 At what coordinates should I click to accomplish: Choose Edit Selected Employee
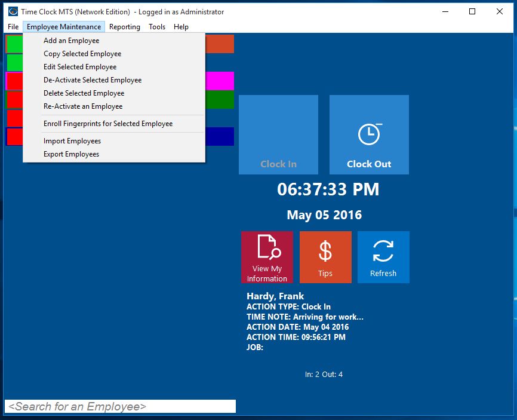pos(114,67)
